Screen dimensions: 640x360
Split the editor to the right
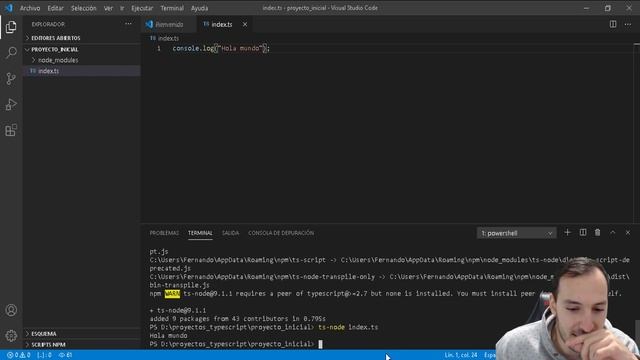pos(613,24)
